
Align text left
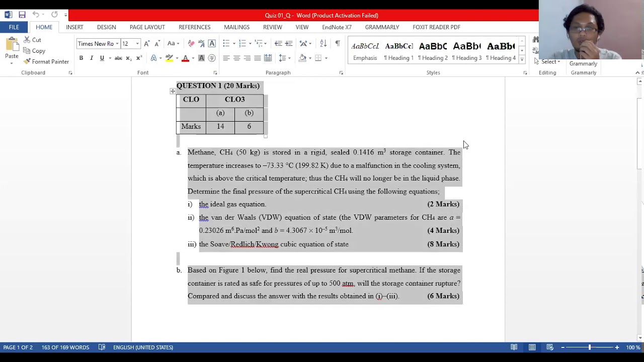pos(226,58)
